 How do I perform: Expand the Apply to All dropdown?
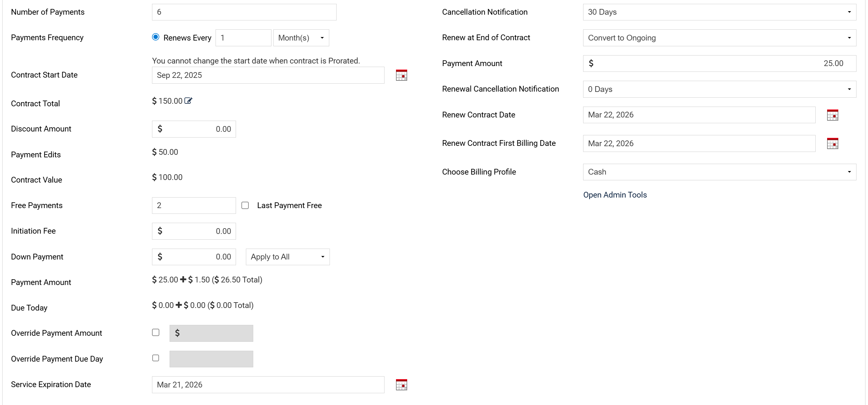[x=287, y=257]
